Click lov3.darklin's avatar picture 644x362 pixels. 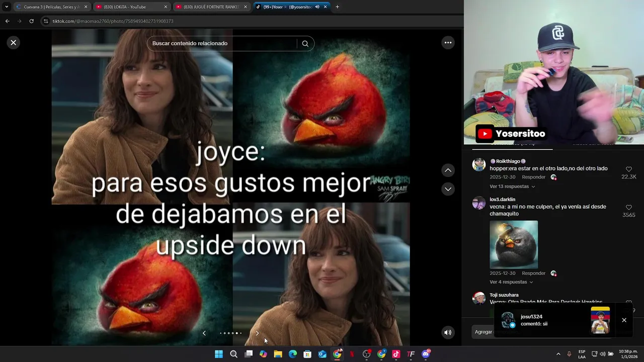[479, 203]
